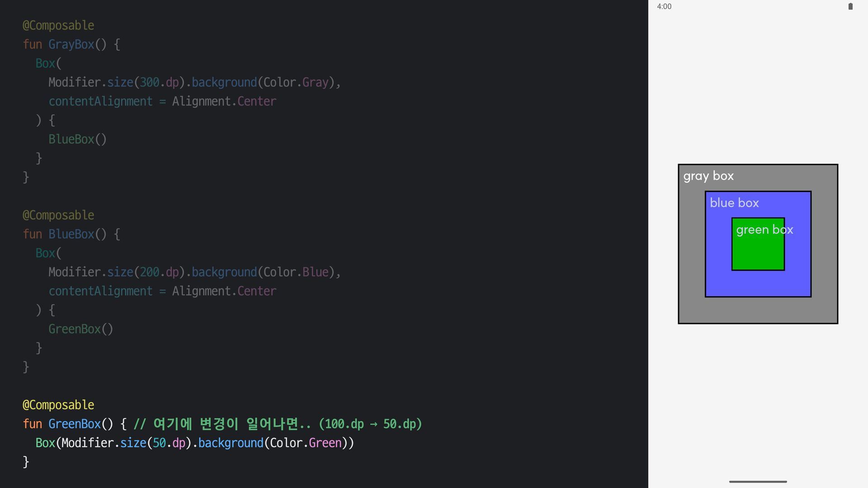
Task: Click the 'gray box' label text
Action: pos(708,176)
